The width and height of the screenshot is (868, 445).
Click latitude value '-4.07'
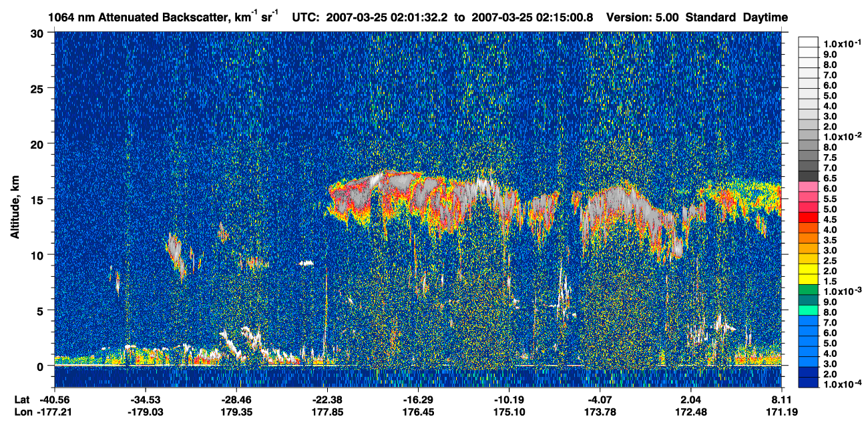[x=600, y=399]
